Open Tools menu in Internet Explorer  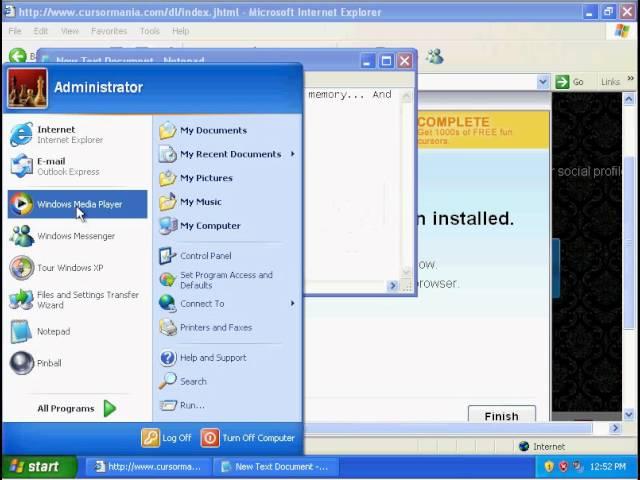click(150, 31)
